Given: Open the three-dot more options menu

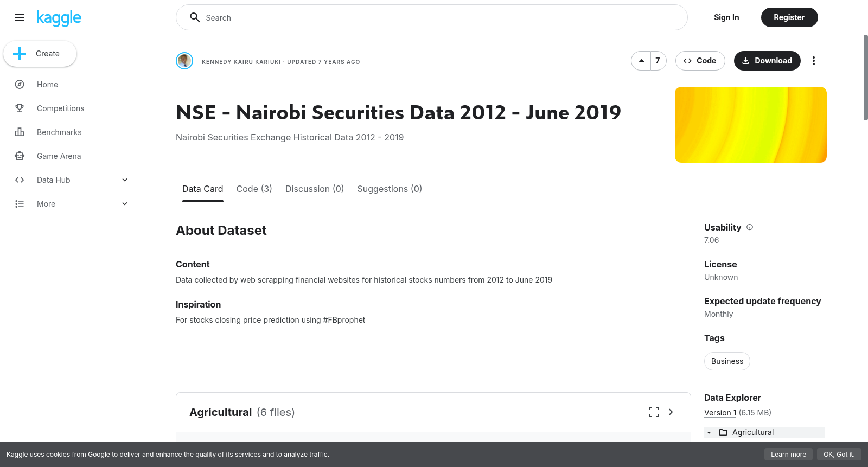Looking at the screenshot, I should (x=813, y=61).
